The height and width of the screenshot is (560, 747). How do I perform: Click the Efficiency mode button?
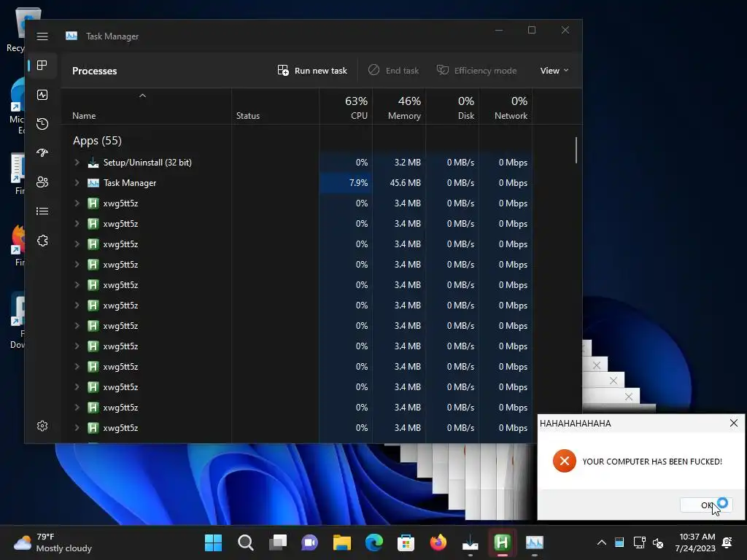tap(476, 71)
